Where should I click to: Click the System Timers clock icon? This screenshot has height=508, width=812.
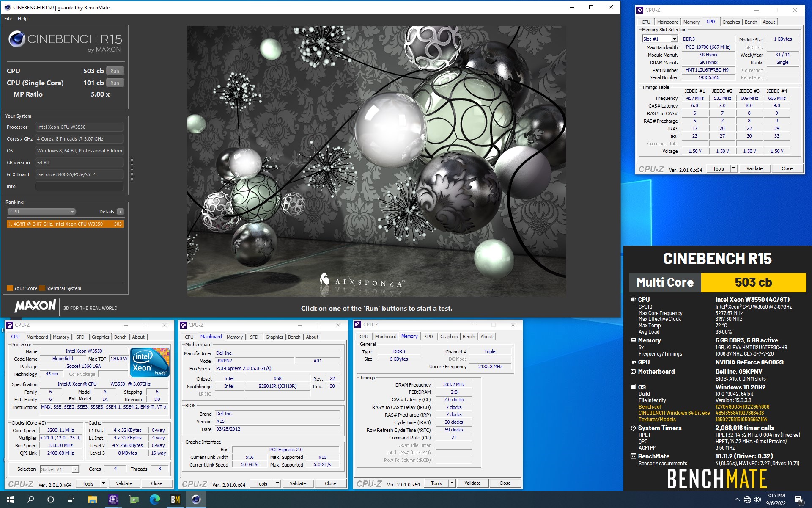coord(633,428)
